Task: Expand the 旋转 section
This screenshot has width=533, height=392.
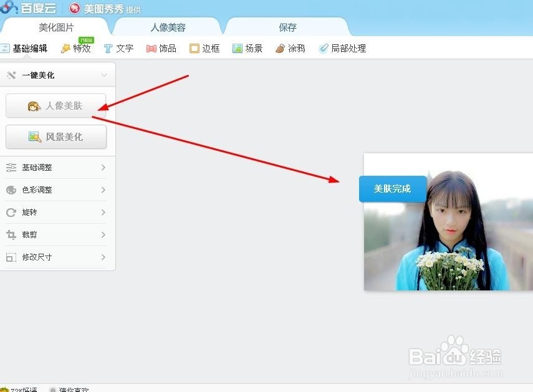Action: 56,213
